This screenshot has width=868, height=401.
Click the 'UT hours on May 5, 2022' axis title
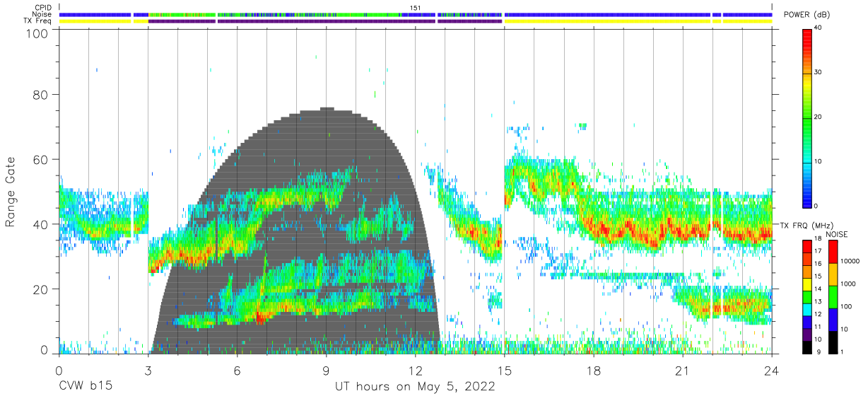pyautogui.click(x=415, y=387)
